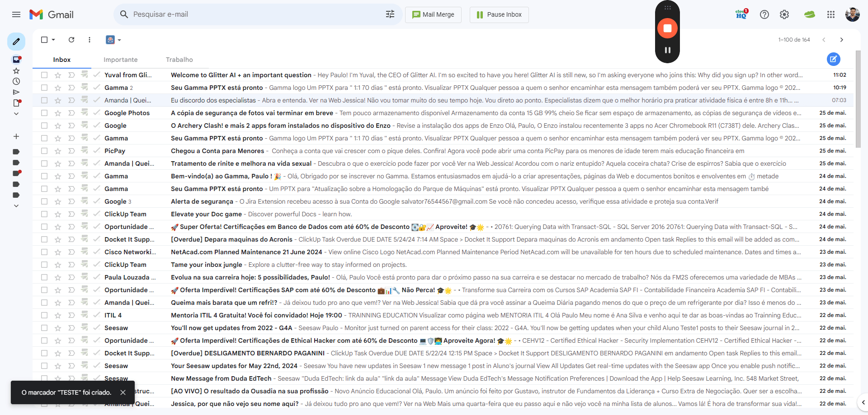Go to the next page of messages
Screen dimensions: 868x415
(841, 40)
